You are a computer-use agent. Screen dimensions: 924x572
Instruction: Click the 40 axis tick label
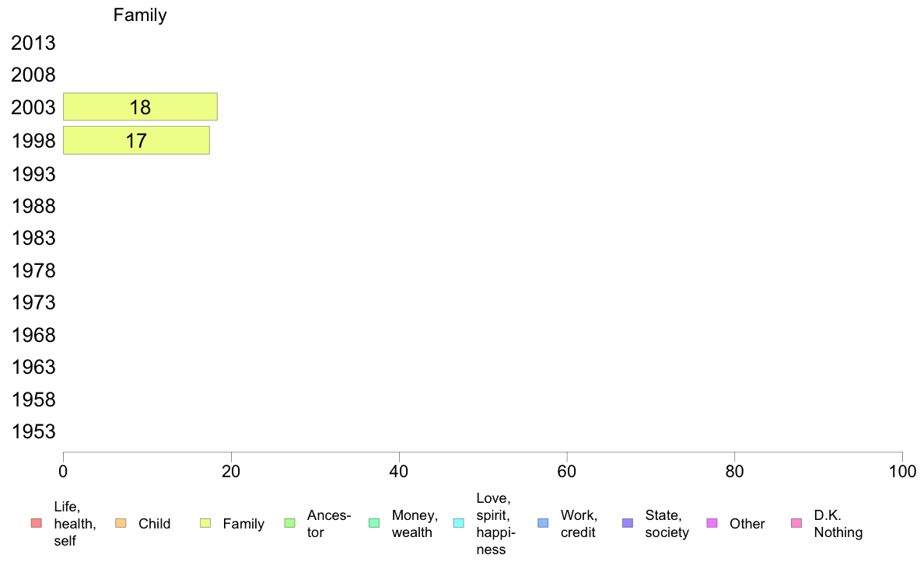point(399,471)
